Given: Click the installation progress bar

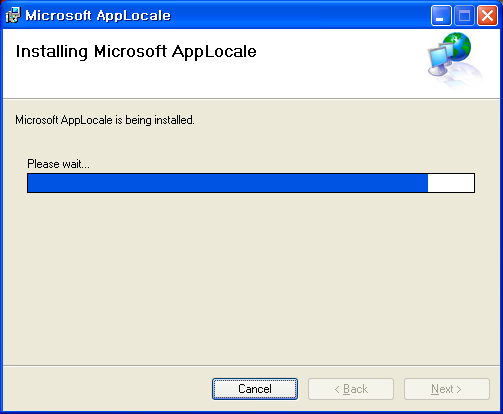Looking at the screenshot, I should coord(251,183).
